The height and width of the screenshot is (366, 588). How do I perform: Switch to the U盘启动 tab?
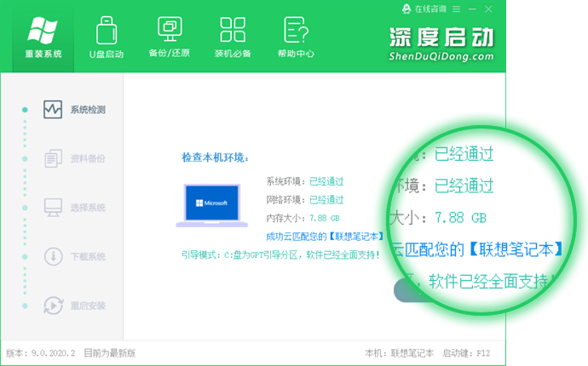pos(107,37)
